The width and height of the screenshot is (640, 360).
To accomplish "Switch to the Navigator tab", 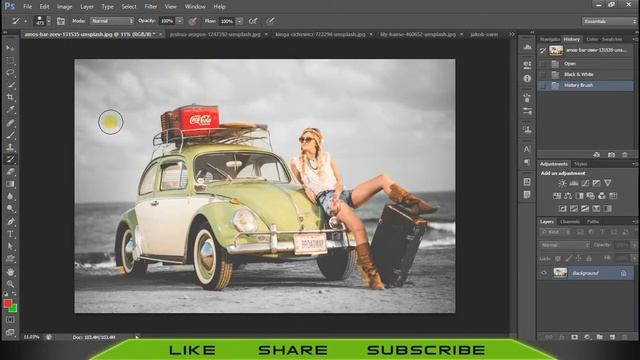I will click(550, 39).
